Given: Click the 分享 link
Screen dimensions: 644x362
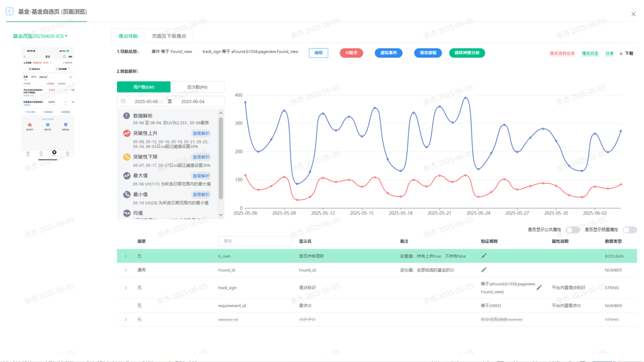Looking at the screenshot, I should click(x=610, y=53).
